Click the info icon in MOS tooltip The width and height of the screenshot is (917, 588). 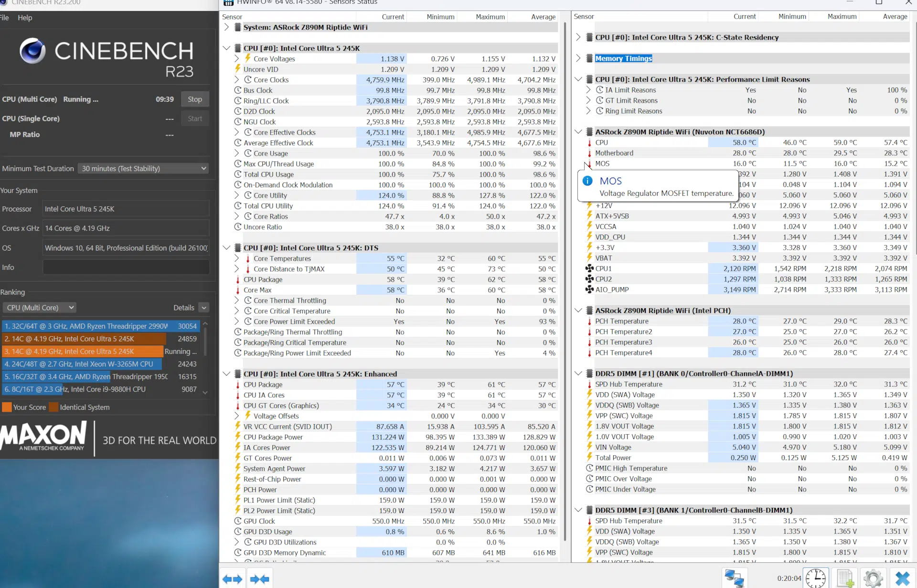coord(587,181)
